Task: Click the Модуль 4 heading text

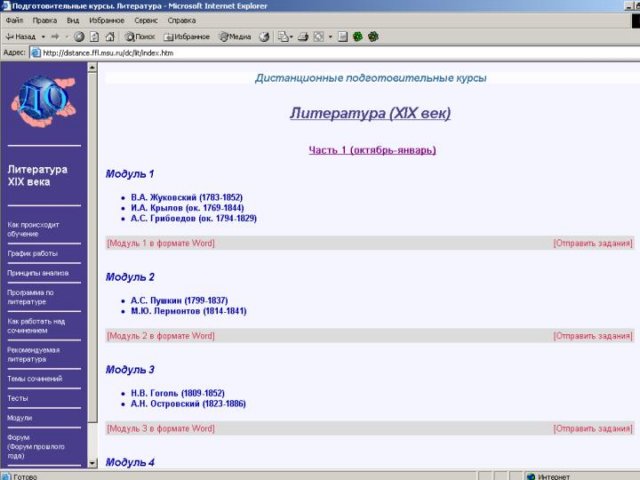Action: pyautogui.click(x=130, y=462)
